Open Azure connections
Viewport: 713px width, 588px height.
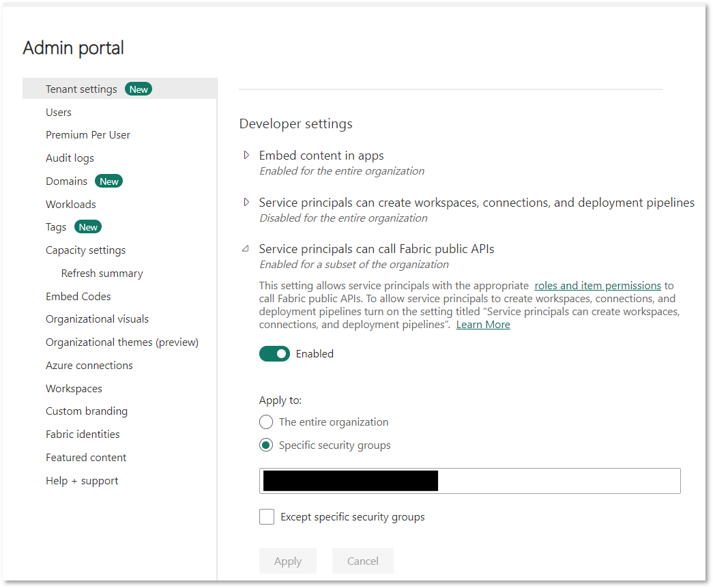[x=89, y=366]
